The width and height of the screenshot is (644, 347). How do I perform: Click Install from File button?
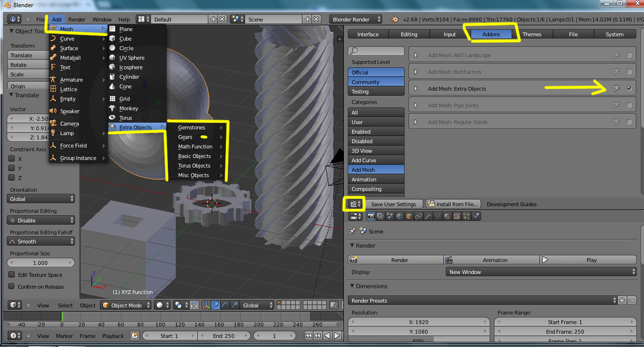pyautogui.click(x=453, y=204)
